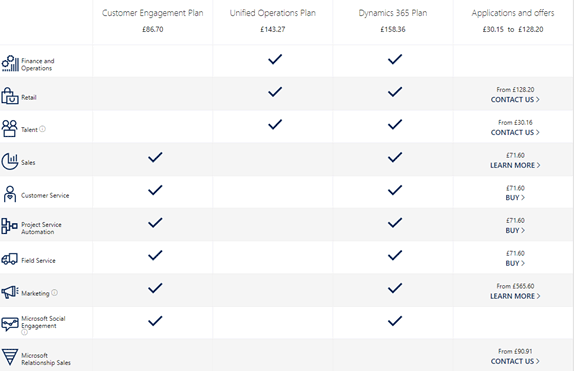Click the Talent people icon
The height and width of the screenshot is (371, 574).
click(x=10, y=129)
